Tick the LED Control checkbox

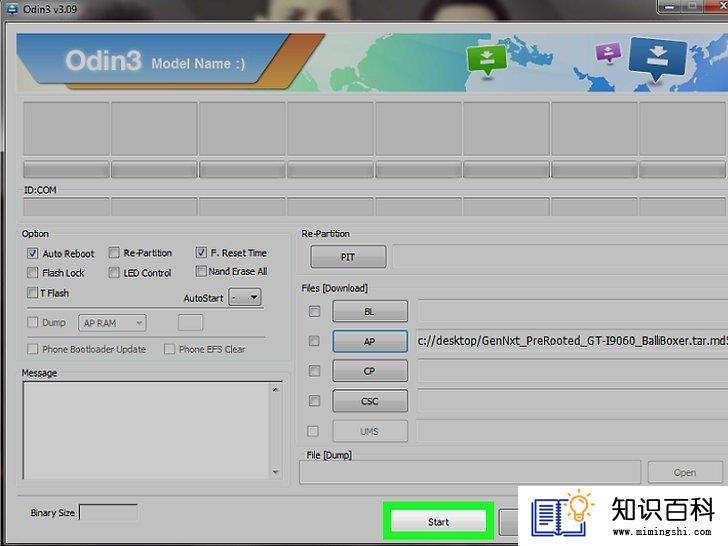pyautogui.click(x=114, y=273)
